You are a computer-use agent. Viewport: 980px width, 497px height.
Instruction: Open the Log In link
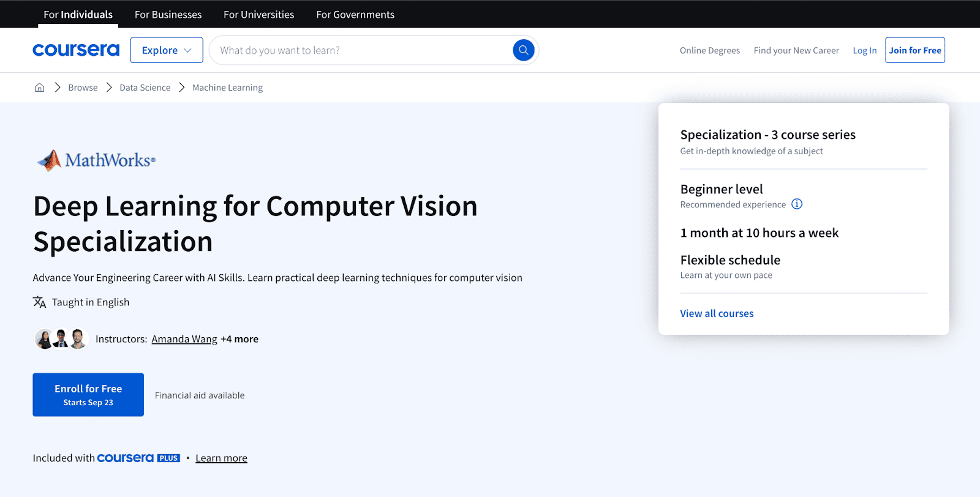(865, 51)
